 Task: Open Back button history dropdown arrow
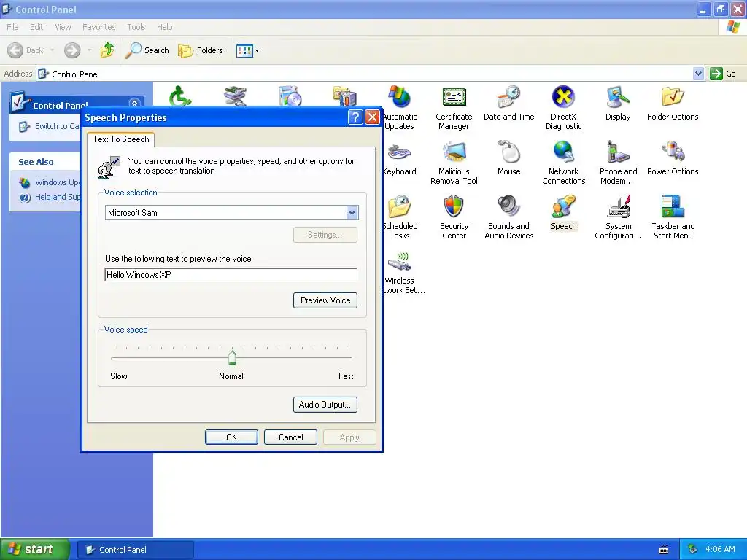(x=52, y=50)
